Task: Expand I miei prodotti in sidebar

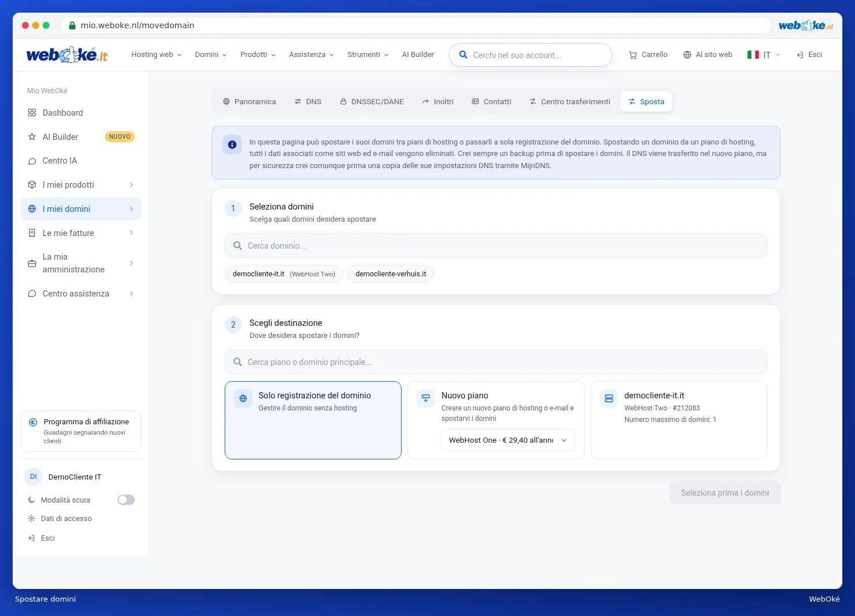Action: click(81, 185)
